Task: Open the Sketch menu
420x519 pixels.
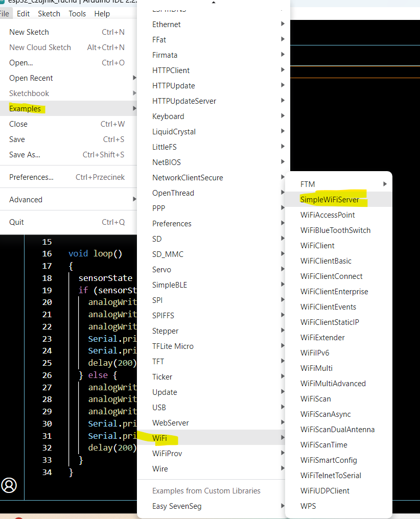Action: click(x=49, y=14)
